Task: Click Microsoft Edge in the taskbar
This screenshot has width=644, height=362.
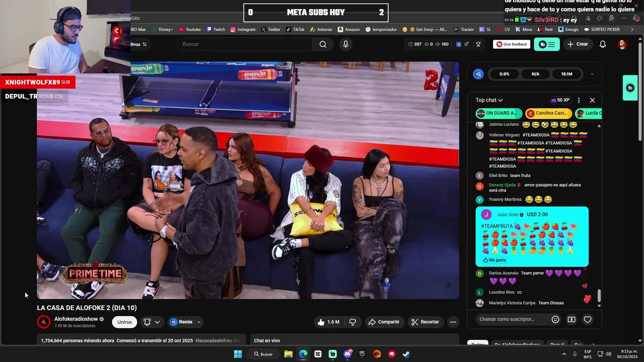Action: click(303, 354)
